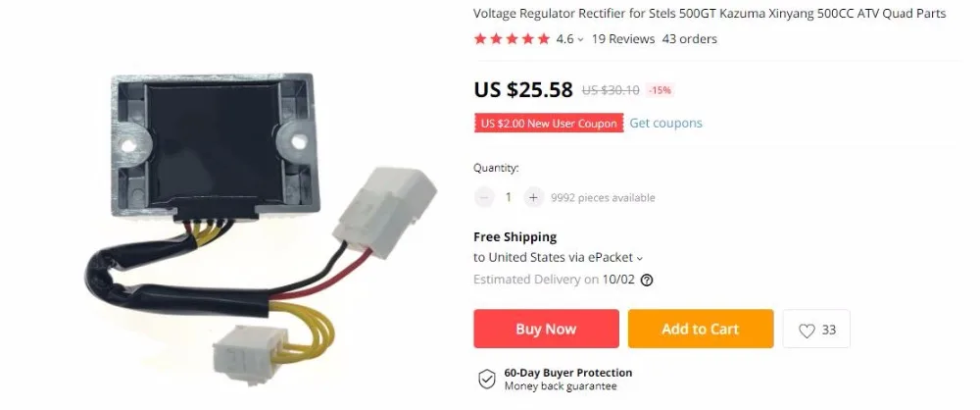Viewport: 980px width, 410px height.
Task: Open the voltage regulator product image
Action: 260,229
